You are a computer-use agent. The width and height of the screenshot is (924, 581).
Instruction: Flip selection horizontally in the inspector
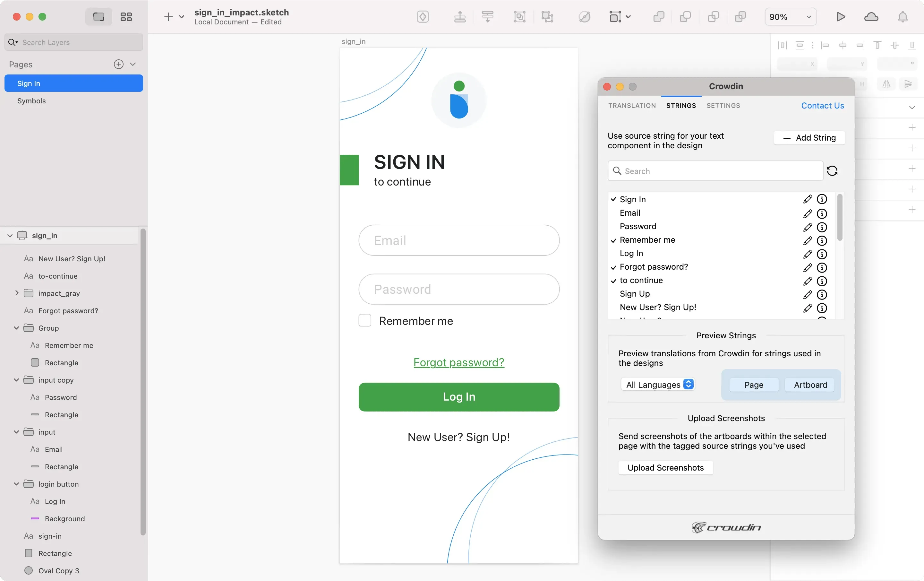coord(886,84)
